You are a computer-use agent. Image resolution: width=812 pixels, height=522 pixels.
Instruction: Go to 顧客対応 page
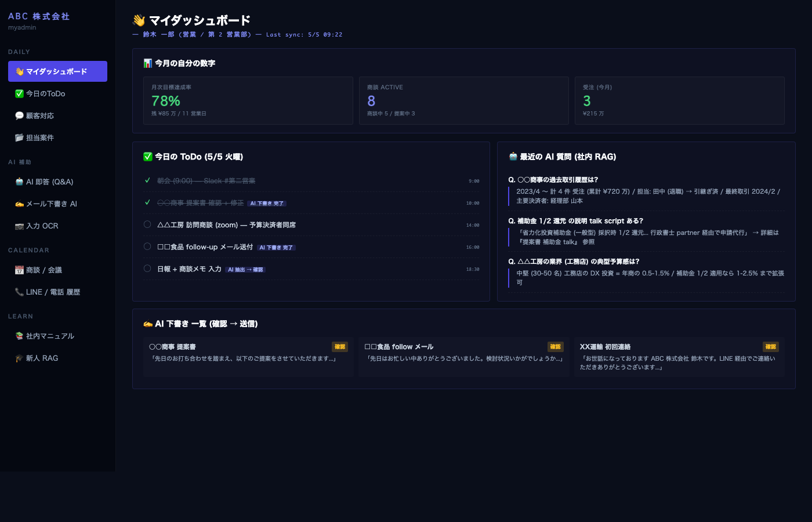pos(57,115)
